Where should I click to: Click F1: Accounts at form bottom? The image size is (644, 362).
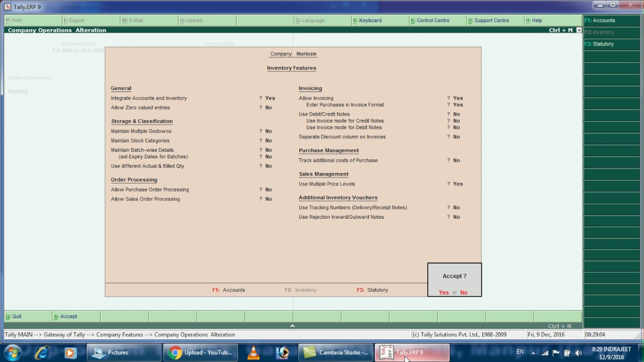[228, 290]
